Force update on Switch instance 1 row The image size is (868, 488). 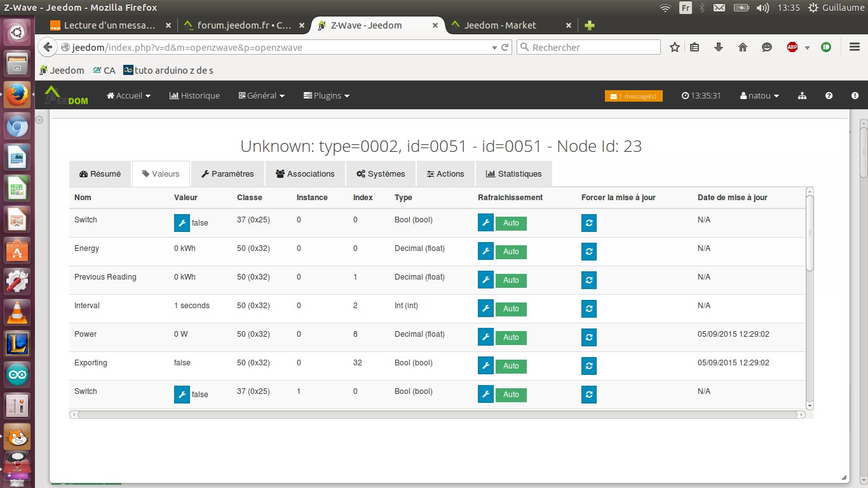point(589,394)
